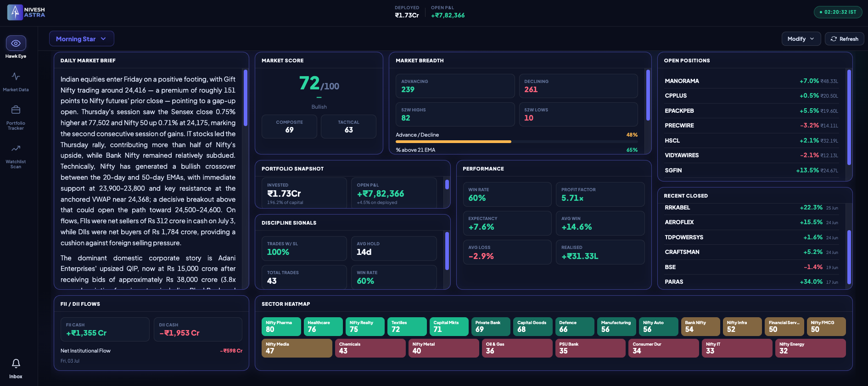The image size is (868, 386).
Task: Select the SGFIN open position row
Action: point(751,171)
